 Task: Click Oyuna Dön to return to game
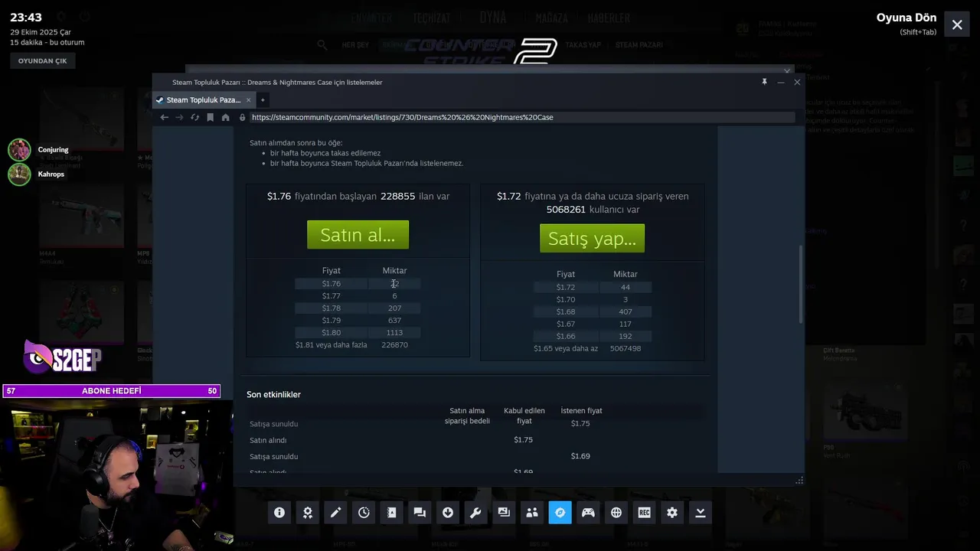click(906, 18)
